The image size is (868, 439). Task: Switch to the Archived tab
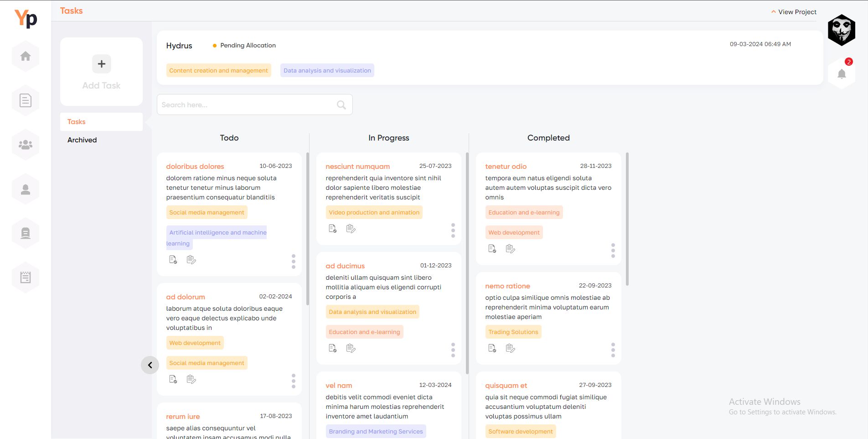[x=82, y=140]
